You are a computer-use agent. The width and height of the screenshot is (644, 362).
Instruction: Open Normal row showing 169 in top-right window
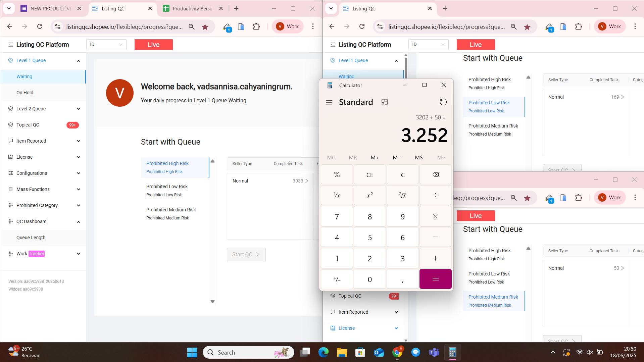[x=586, y=97]
